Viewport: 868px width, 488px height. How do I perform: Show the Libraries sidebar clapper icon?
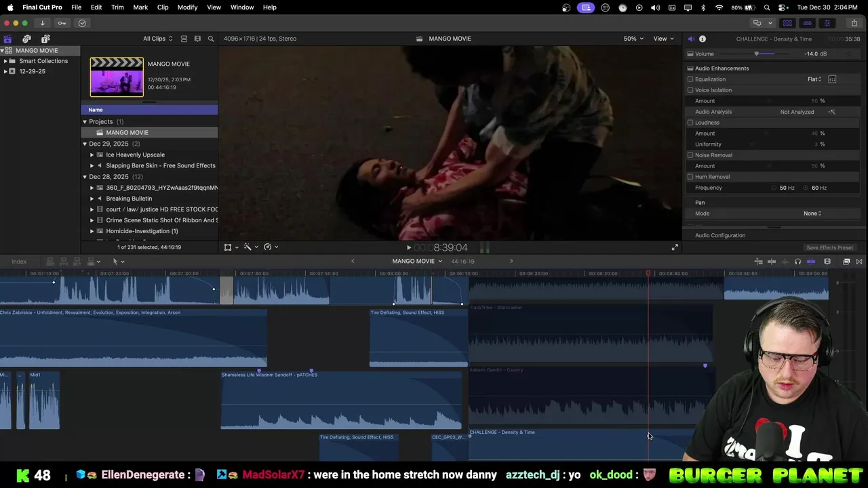[x=7, y=39]
